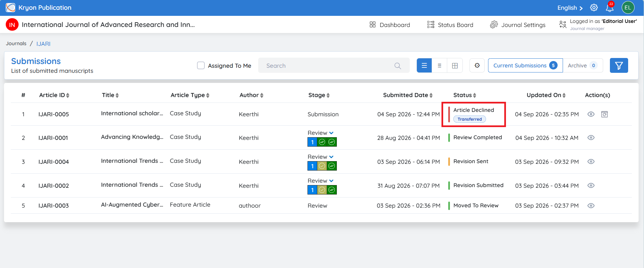Sort by Article ID column
Viewport: 644px width, 268px height.
pos(54,95)
